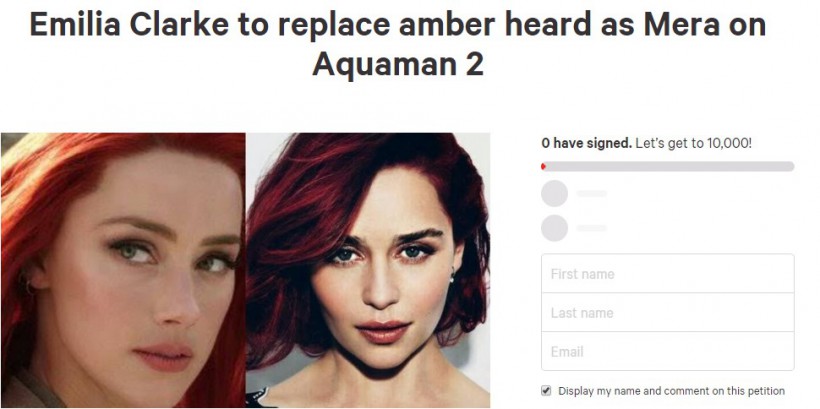Click the hoop earring in the left photo
This screenshot has width=820, height=409.
(x=27, y=284)
